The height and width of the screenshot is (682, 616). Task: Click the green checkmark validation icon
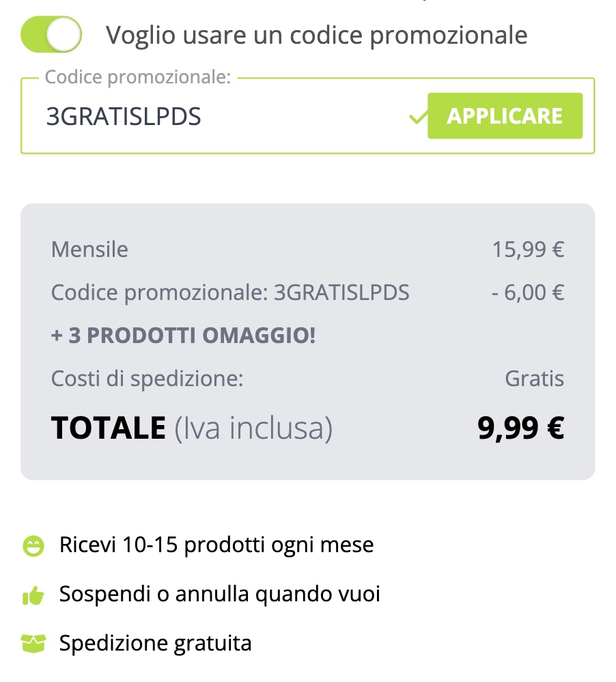[x=415, y=118]
